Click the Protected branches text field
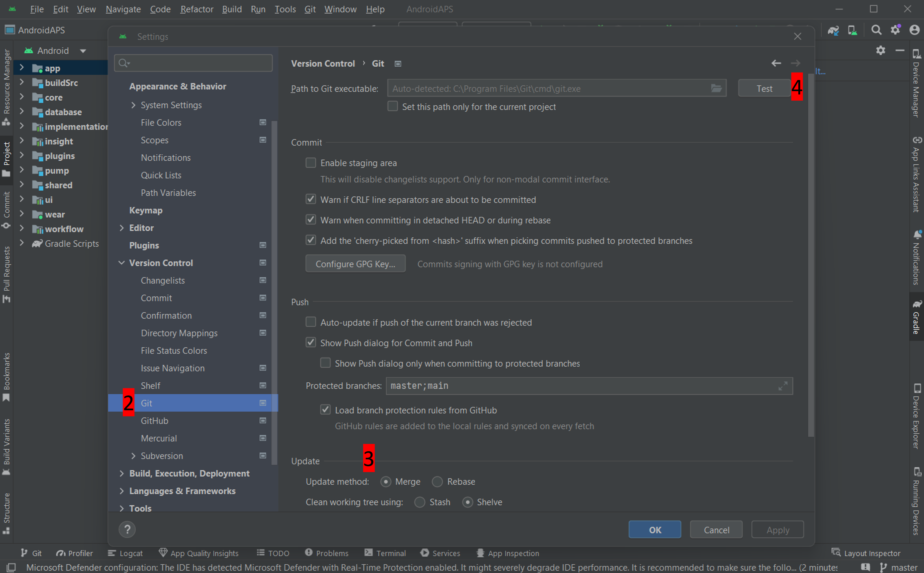 [589, 386]
